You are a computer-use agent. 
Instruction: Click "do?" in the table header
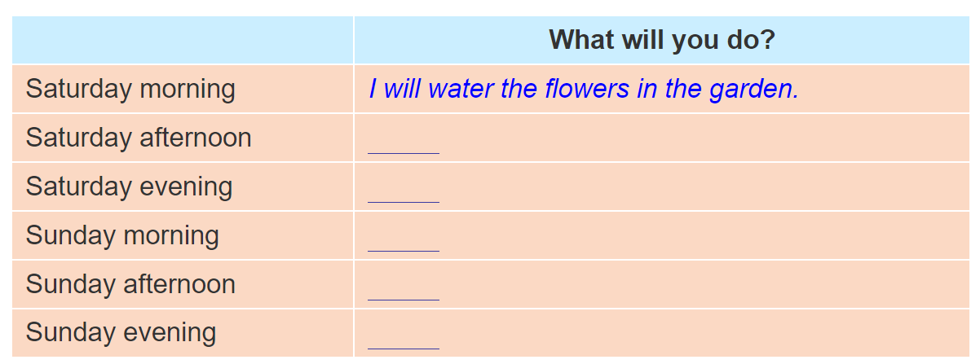pos(751,40)
